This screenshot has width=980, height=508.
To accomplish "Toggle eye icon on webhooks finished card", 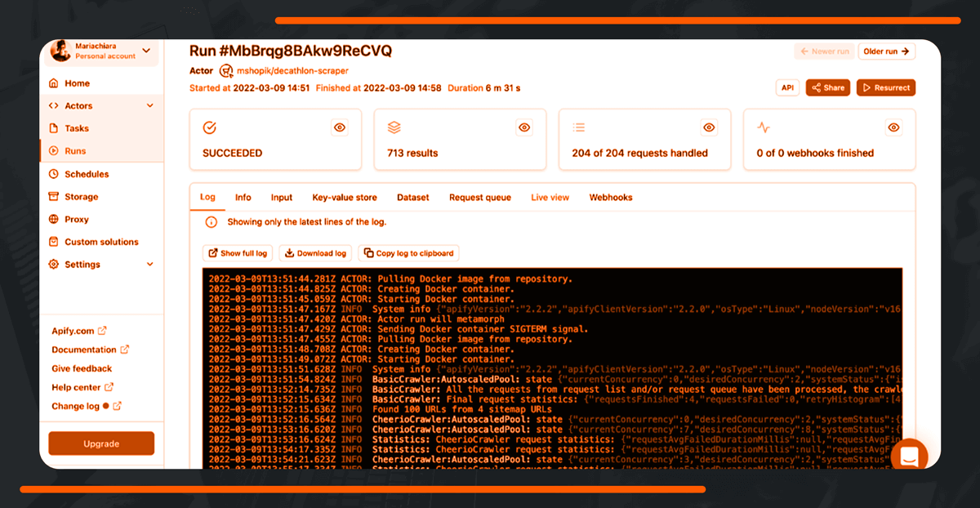I will tap(893, 127).
